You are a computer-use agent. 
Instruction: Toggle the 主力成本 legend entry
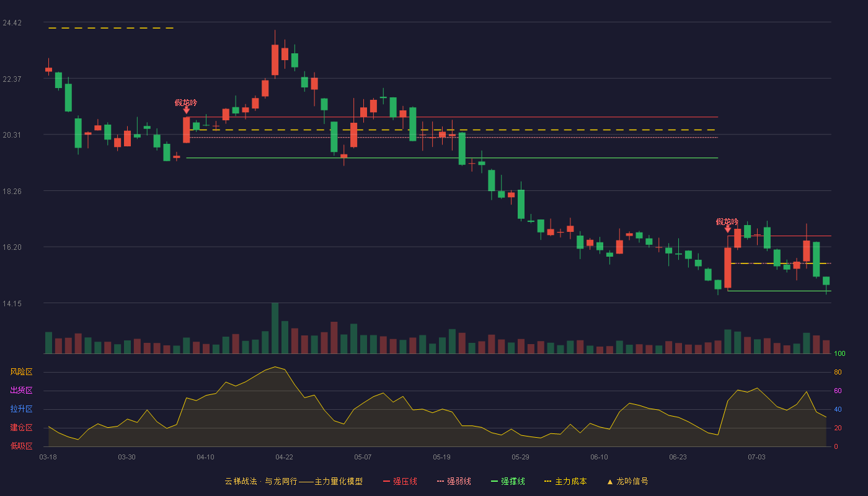click(565, 481)
